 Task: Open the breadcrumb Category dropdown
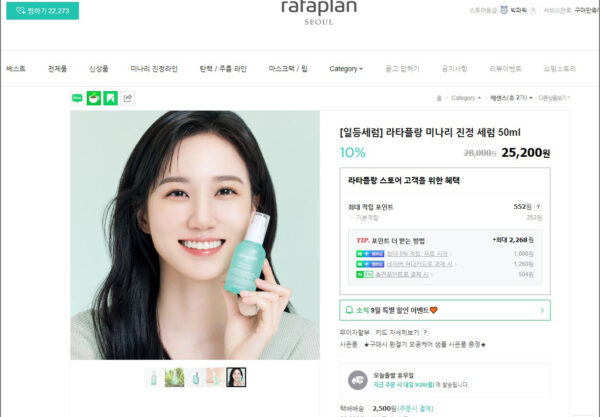tap(466, 98)
